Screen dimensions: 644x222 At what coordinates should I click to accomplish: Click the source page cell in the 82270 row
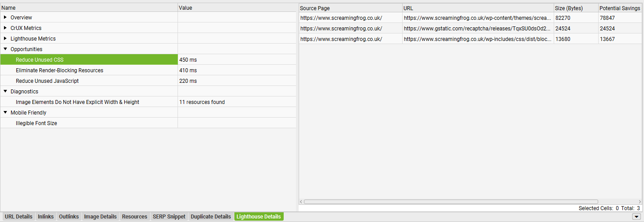click(351, 18)
